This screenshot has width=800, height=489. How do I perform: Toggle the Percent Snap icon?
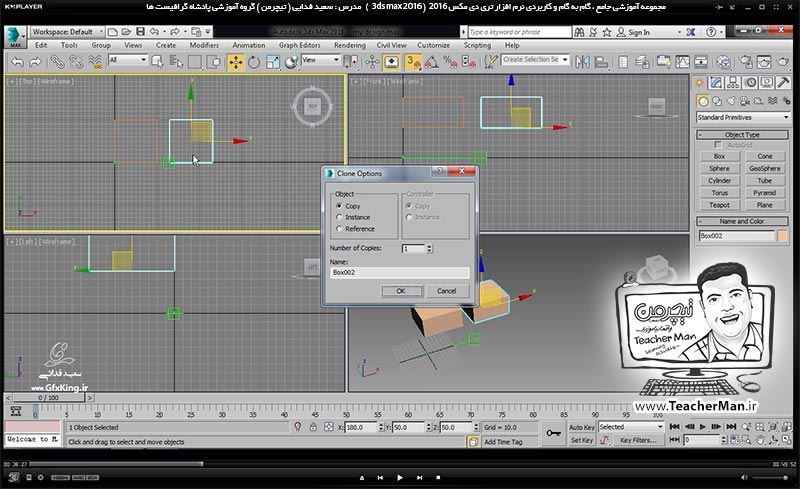(450, 62)
